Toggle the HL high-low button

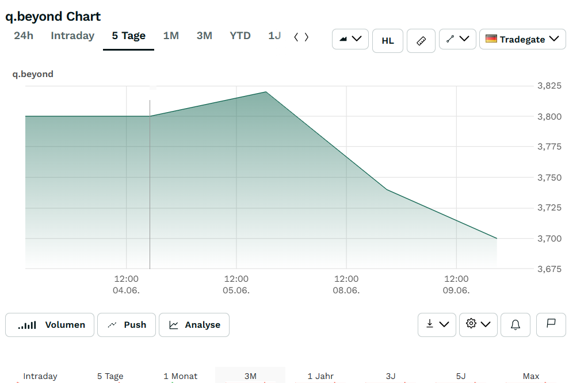click(388, 40)
